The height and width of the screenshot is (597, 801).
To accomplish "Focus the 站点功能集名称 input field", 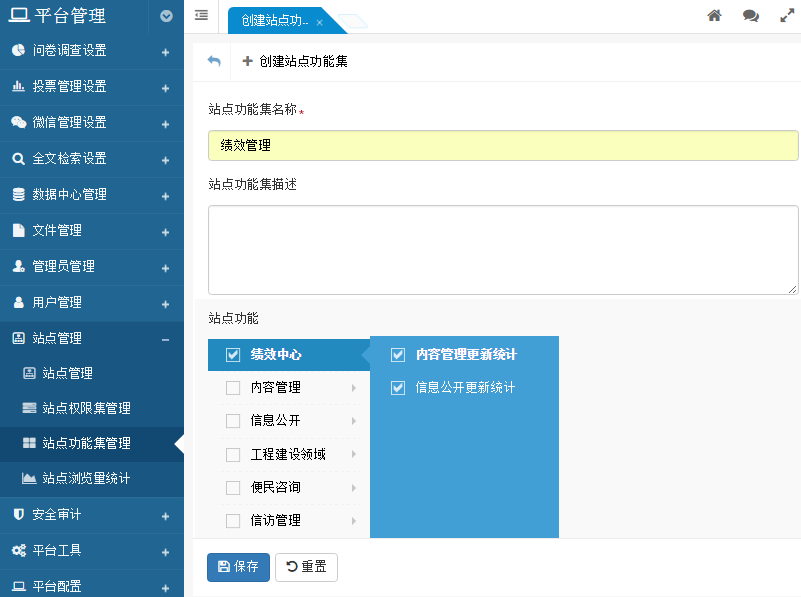I will pos(502,145).
